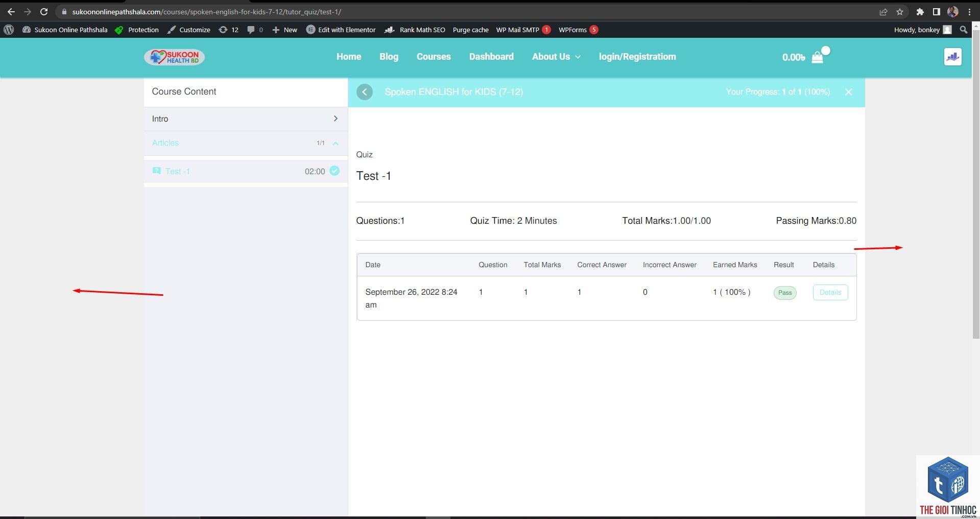Viewport: 980px width, 519px height.
Task: Click Spoken ENGLISH for KIDS (7-12) title
Action: (x=454, y=92)
